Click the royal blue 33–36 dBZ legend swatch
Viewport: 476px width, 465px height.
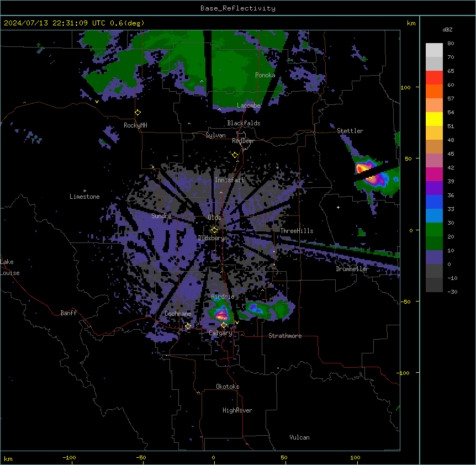pyautogui.click(x=434, y=202)
